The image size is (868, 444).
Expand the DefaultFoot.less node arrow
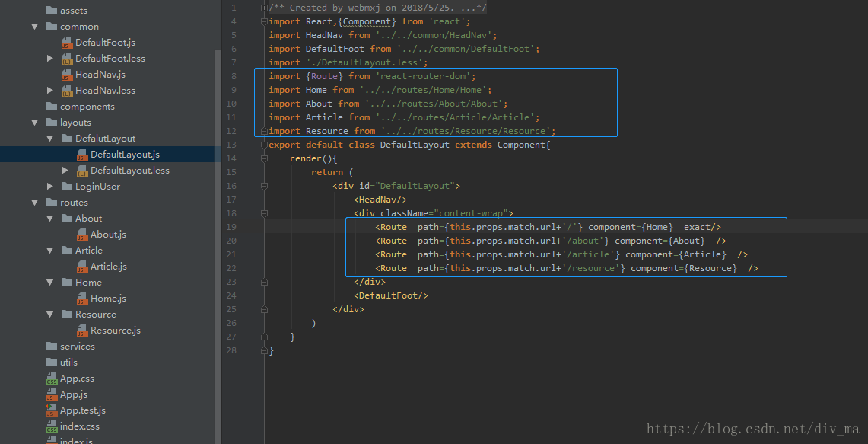point(49,58)
